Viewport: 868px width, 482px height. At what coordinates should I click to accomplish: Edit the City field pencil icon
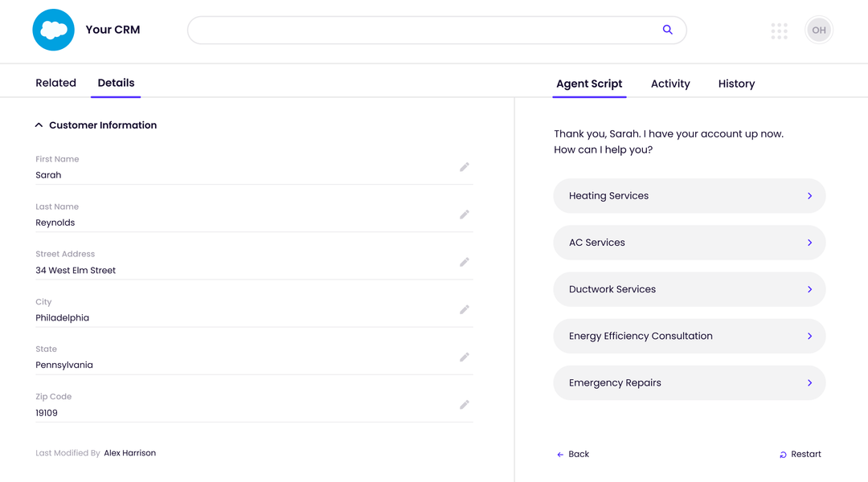tap(465, 309)
